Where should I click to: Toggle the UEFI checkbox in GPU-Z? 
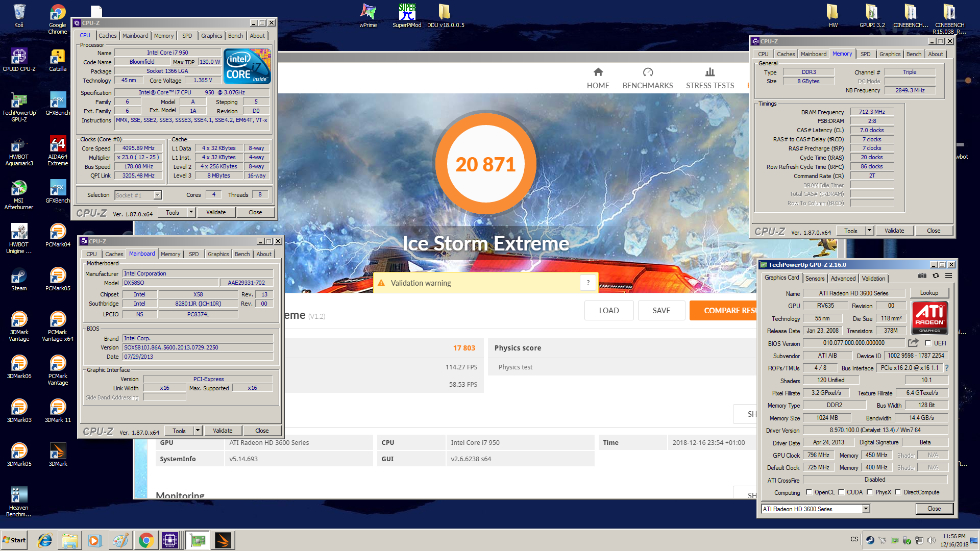coord(928,343)
